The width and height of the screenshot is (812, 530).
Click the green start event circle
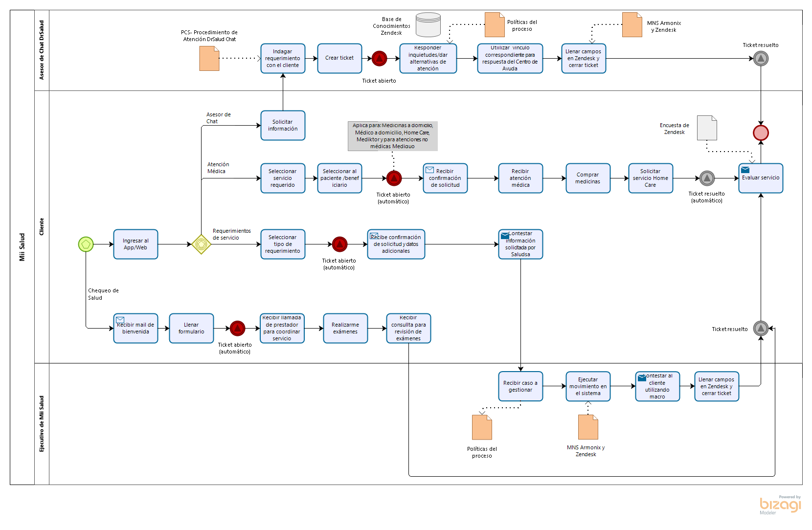(x=86, y=244)
